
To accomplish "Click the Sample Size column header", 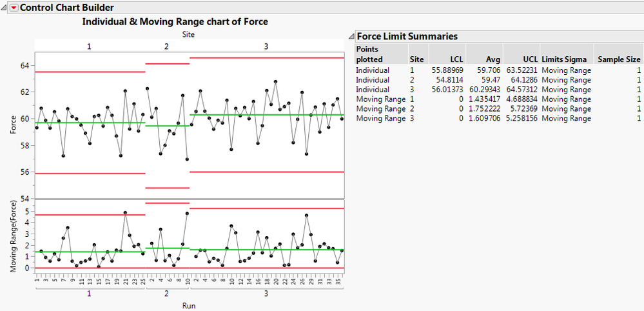I will point(619,59).
